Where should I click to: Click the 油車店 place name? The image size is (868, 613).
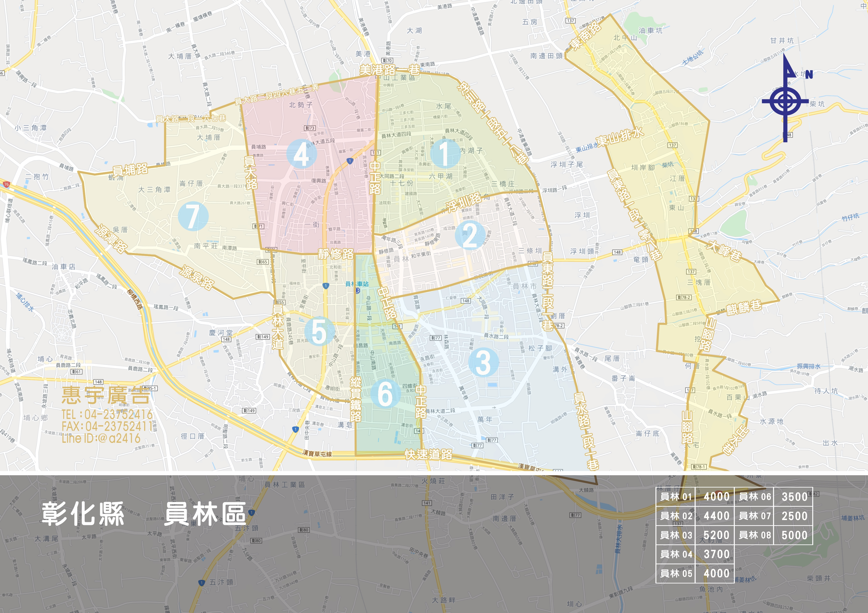(x=63, y=266)
